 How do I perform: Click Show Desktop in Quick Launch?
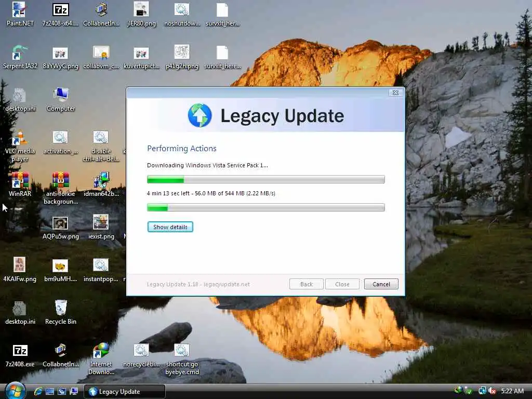pyautogui.click(x=50, y=391)
